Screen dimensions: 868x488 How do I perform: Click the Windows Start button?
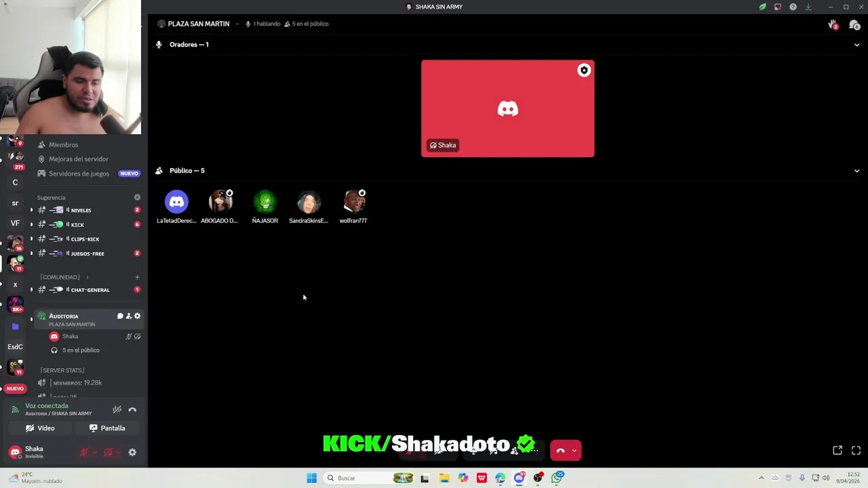311,478
